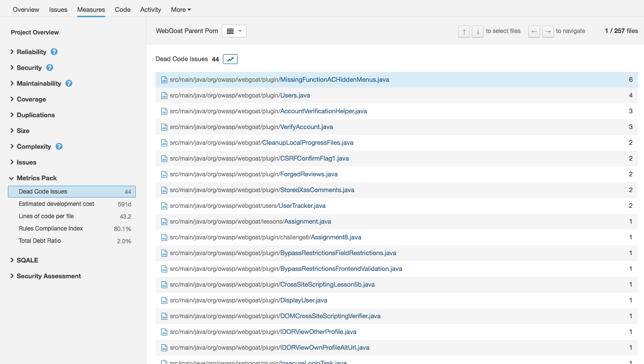The width and height of the screenshot is (644, 364).
Task: Open the Maintainability help tooltip icon
Action: pyautogui.click(x=69, y=83)
